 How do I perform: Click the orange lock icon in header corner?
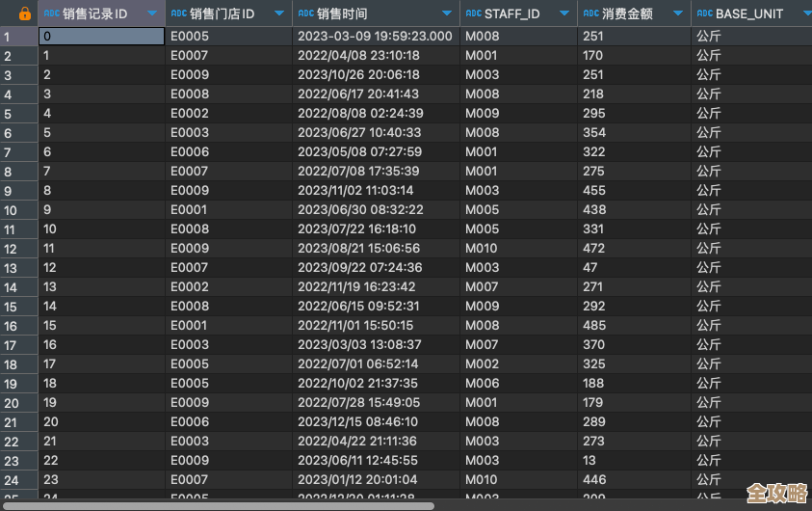point(24,13)
